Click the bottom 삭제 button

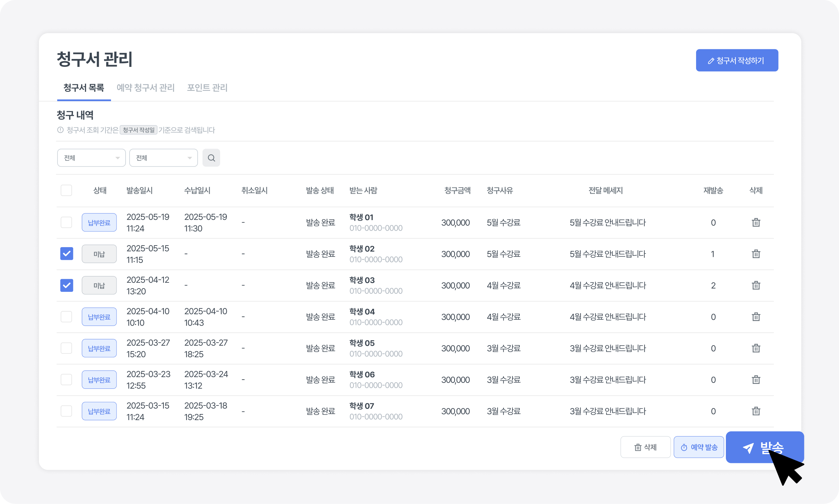pyautogui.click(x=645, y=447)
